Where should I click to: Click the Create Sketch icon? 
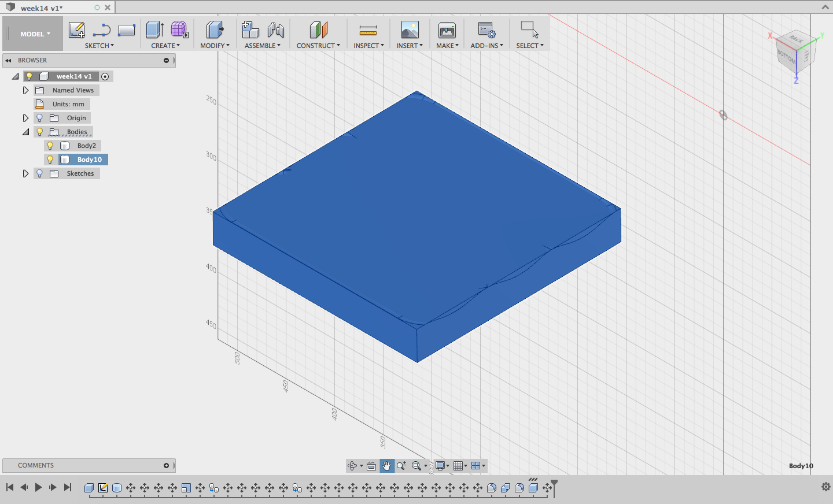coord(76,29)
